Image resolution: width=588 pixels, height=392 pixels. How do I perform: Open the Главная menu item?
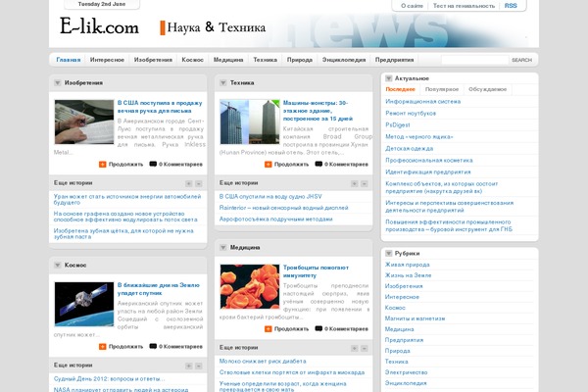[x=69, y=60]
